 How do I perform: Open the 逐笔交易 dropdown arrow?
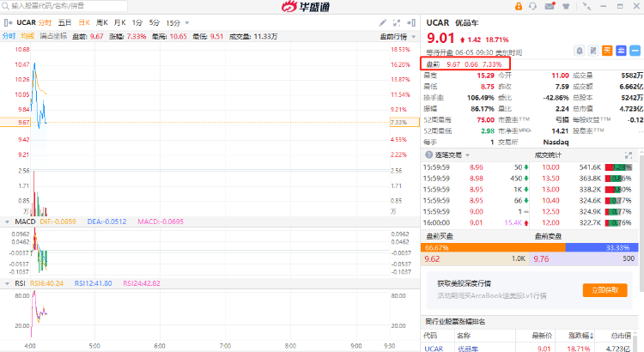coord(467,155)
